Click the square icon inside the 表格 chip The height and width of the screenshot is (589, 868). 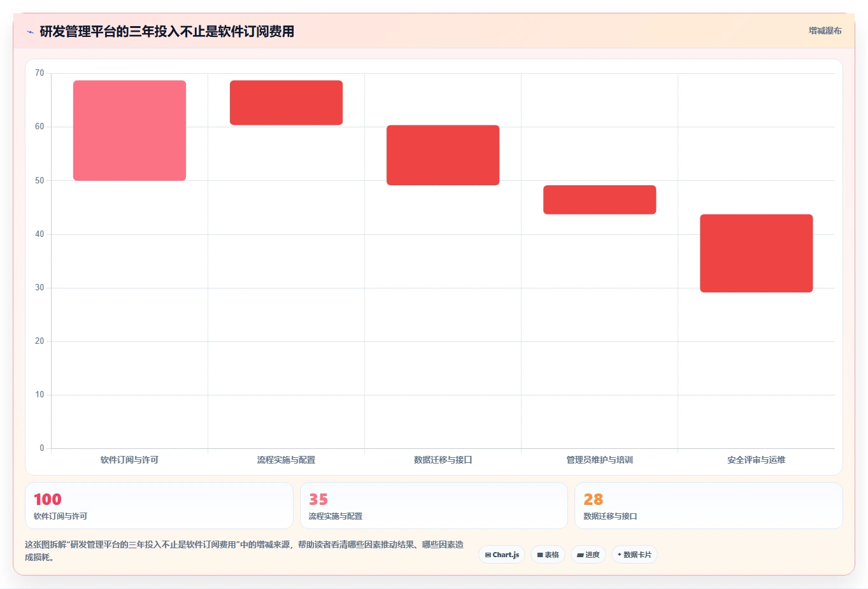pyautogui.click(x=540, y=555)
